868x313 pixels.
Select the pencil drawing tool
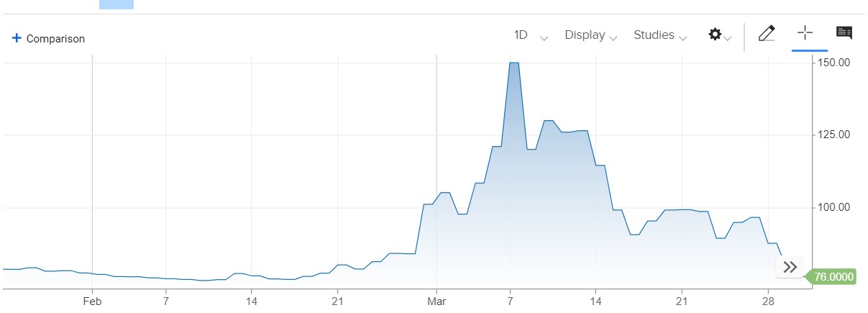click(767, 34)
